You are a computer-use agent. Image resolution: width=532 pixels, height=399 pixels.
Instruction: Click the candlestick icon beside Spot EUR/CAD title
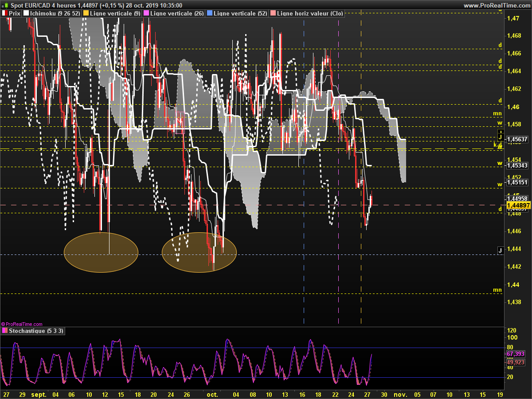5,5
